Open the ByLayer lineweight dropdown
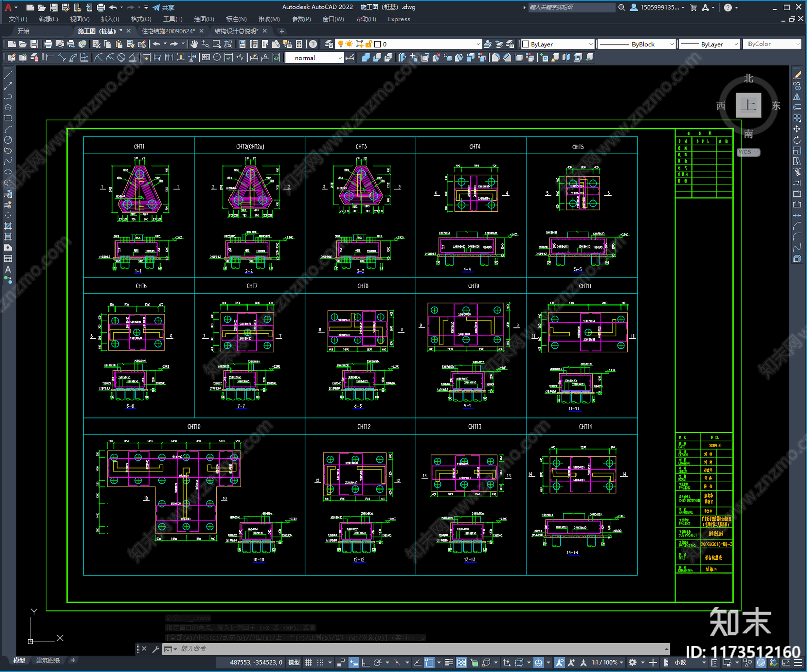The height and width of the screenshot is (672, 807). (x=709, y=44)
